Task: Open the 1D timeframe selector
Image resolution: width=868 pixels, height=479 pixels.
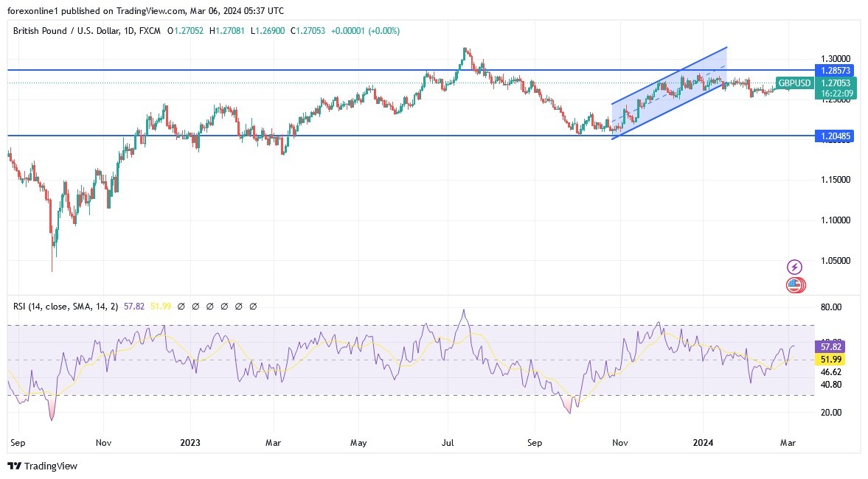Action: pyautogui.click(x=131, y=31)
